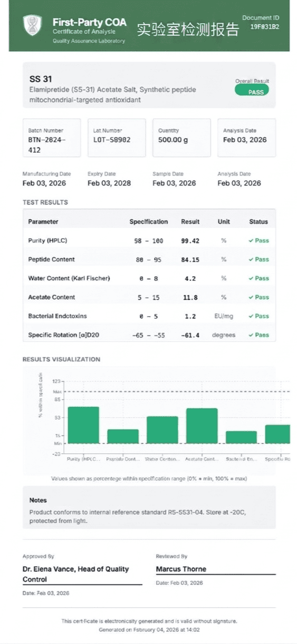
Task: Click the Peptide Content Pass checkmark
Action: tap(251, 260)
